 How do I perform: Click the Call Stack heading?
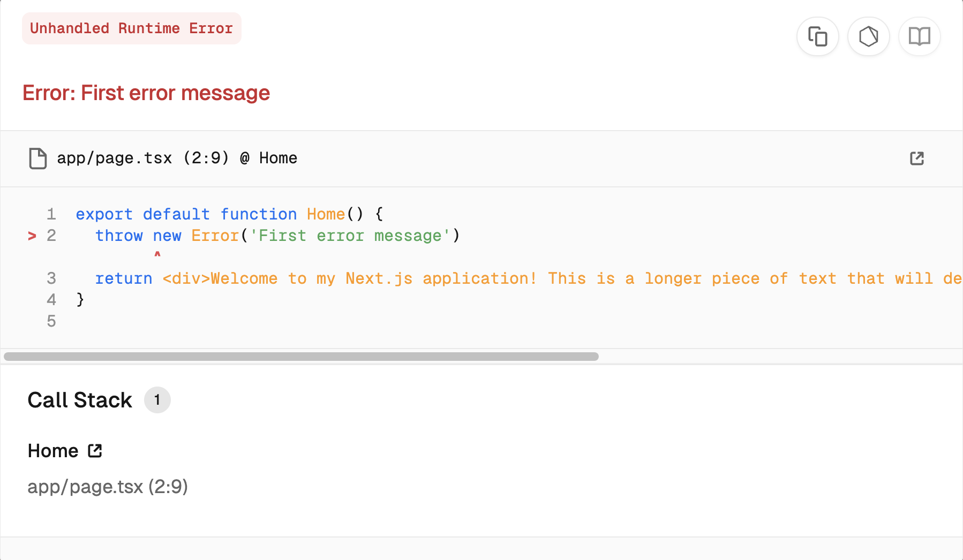(x=80, y=400)
